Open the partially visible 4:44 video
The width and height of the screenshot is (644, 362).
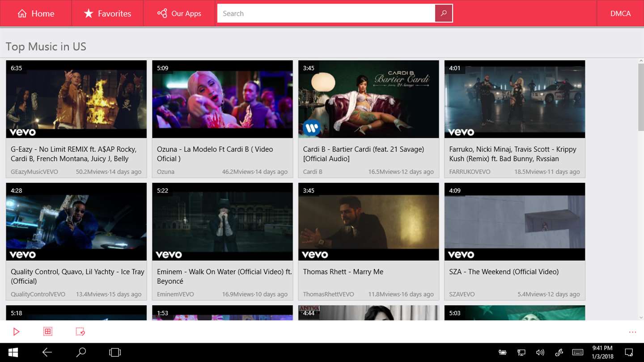pyautogui.click(x=369, y=313)
